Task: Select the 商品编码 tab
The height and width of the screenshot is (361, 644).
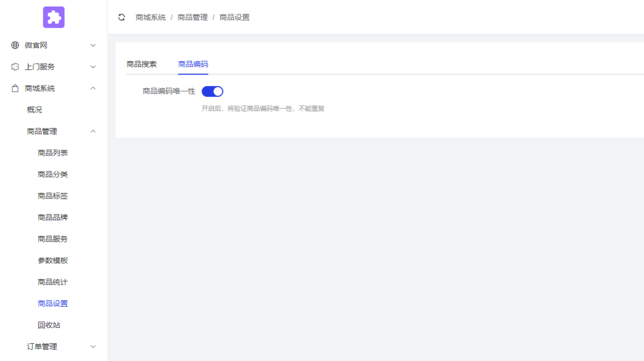Action: pos(193,64)
